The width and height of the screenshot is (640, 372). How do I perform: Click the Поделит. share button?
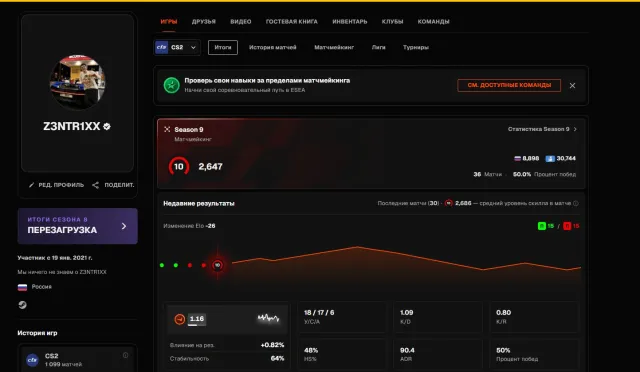click(113, 185)
